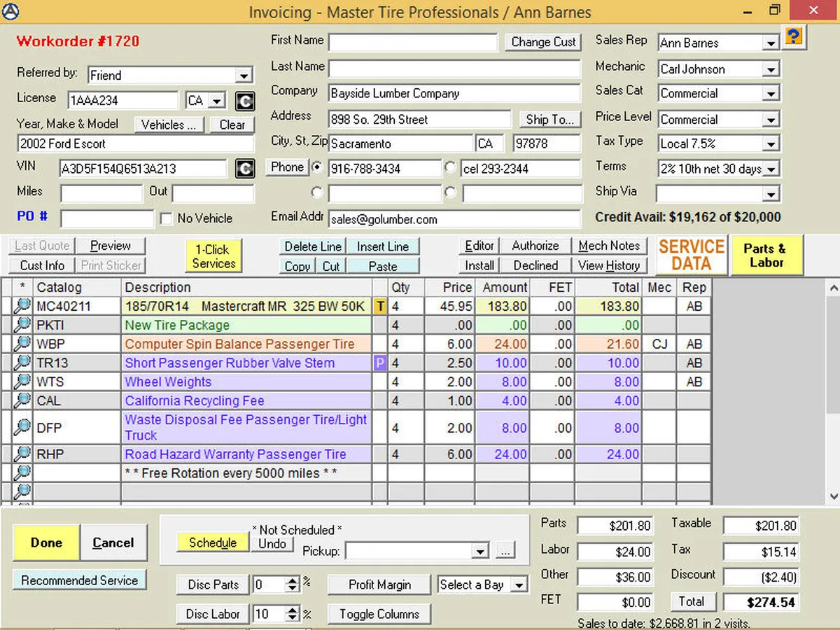This screenshot has height=630, width=840.
Task: Select the radio button for cel 293-2344
Action: click(x=450, y=168)
